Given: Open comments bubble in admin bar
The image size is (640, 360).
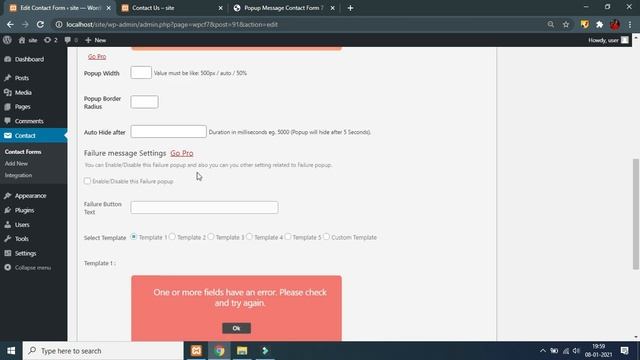Looking at the screenshot, I should pos(71,40).
